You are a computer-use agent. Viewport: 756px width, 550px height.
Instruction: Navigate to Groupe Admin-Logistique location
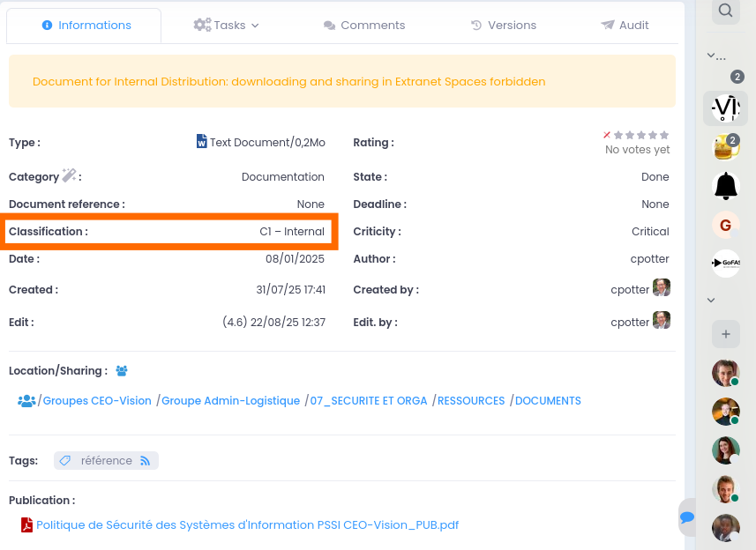click(x=230, y=400)
